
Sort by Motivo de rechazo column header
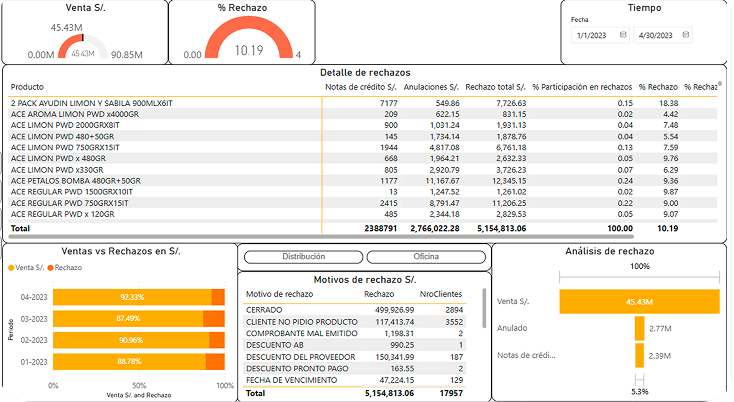(279, 294)
